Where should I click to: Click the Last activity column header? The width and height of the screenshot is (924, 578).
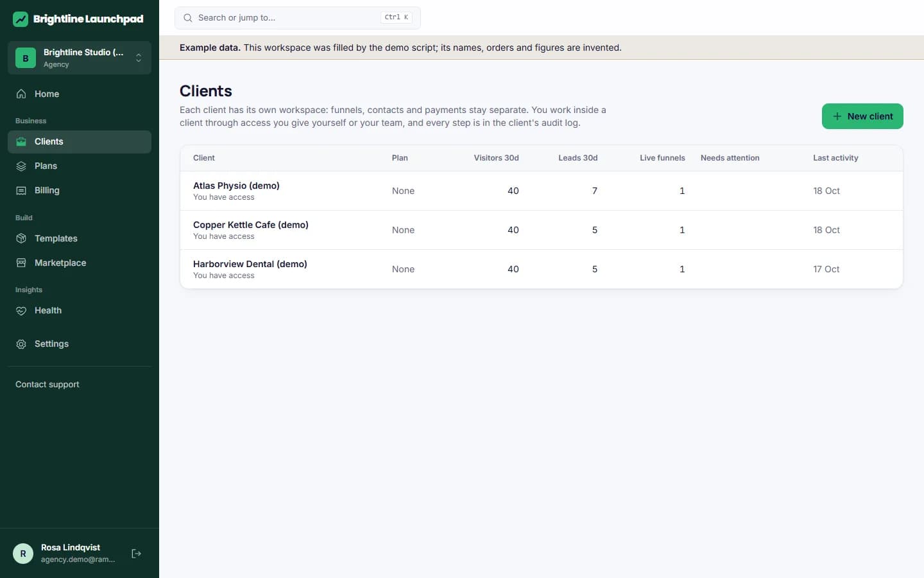pyautogui.click(x=835, y=158)
